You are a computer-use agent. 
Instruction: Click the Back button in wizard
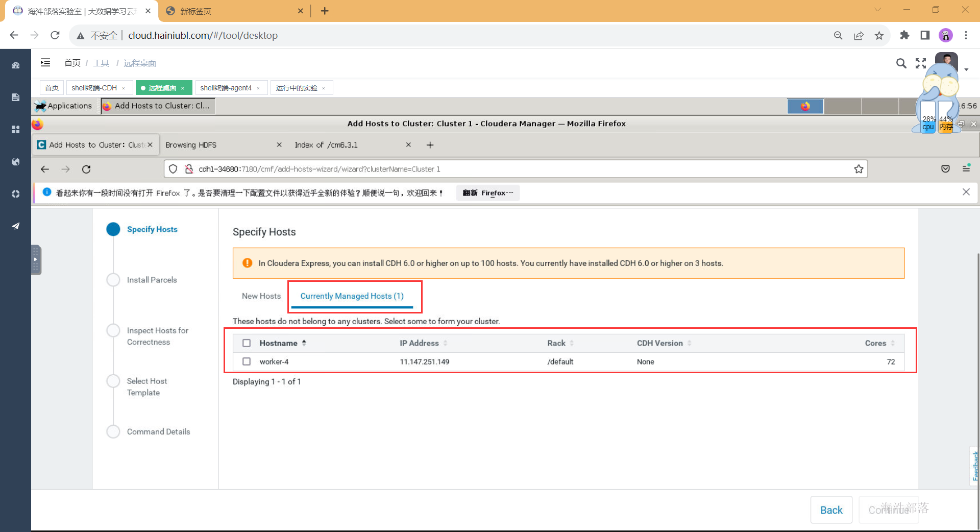point(831,510)
